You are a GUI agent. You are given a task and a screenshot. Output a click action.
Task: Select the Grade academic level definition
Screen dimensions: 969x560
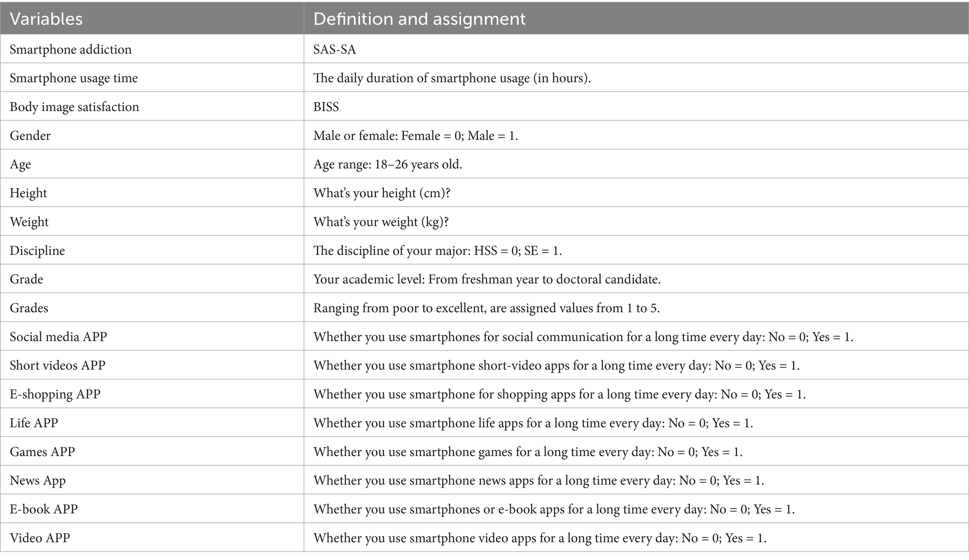[x=487, y=279]
